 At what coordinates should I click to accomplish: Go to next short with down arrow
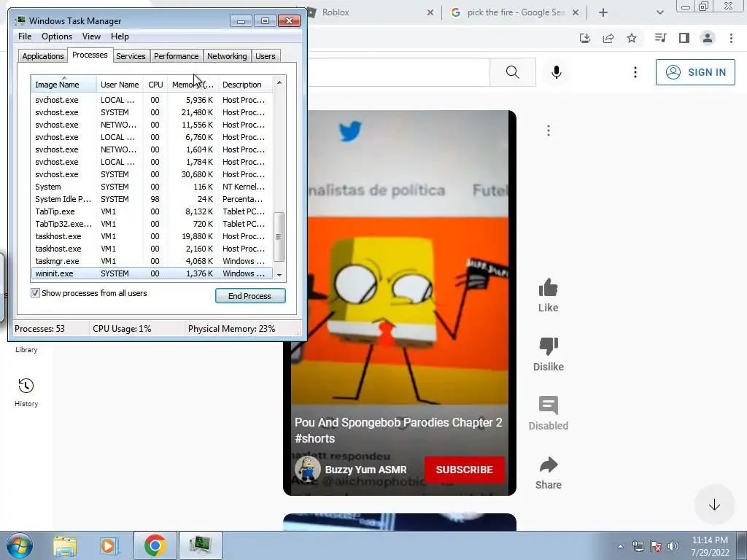pos(714,505)
